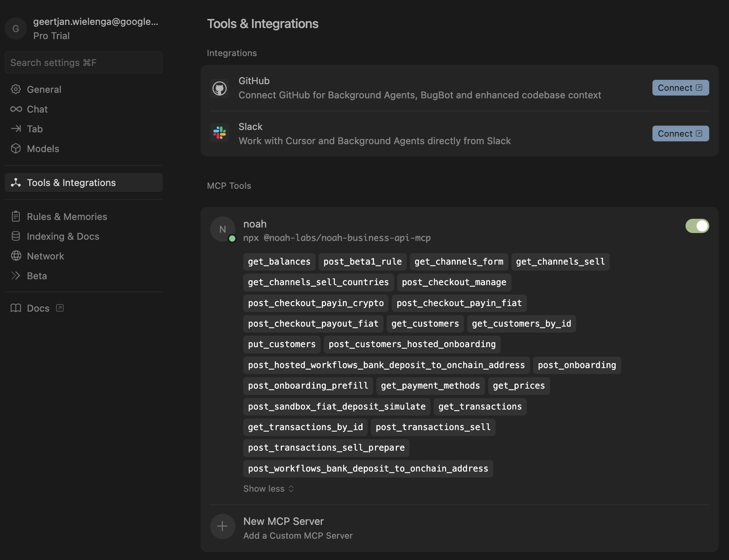Expand the noah server avatar entry

222,229
